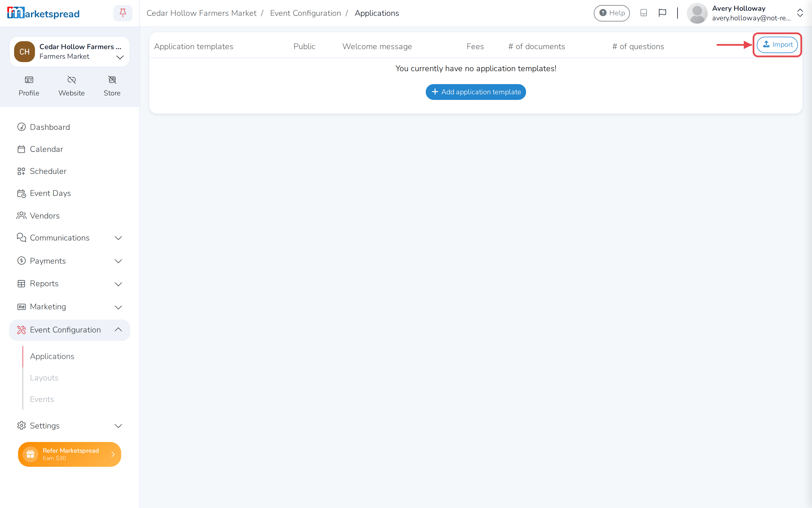Image resolution: width=812 pixels, height=508 pixels.
Task: Expand the Payments menu
Action: [x=69, y=261]
